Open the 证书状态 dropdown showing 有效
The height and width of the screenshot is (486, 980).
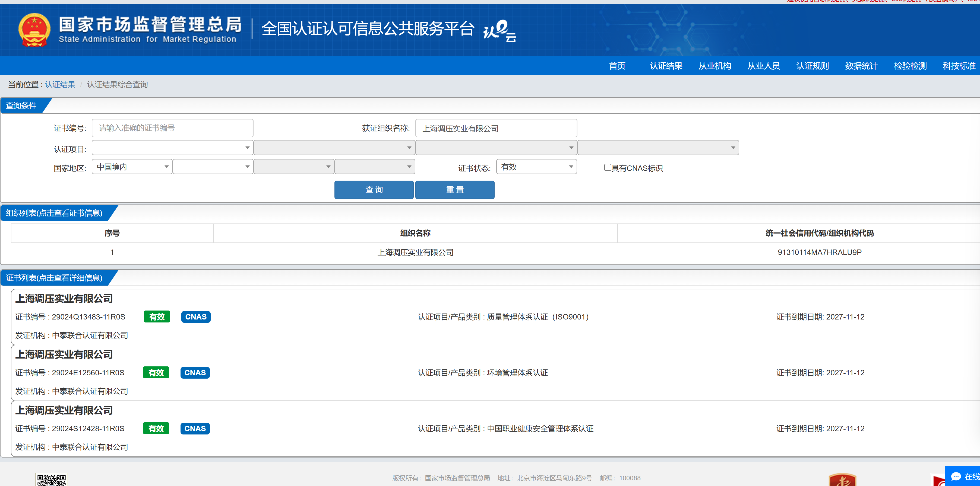coord(536,167)
